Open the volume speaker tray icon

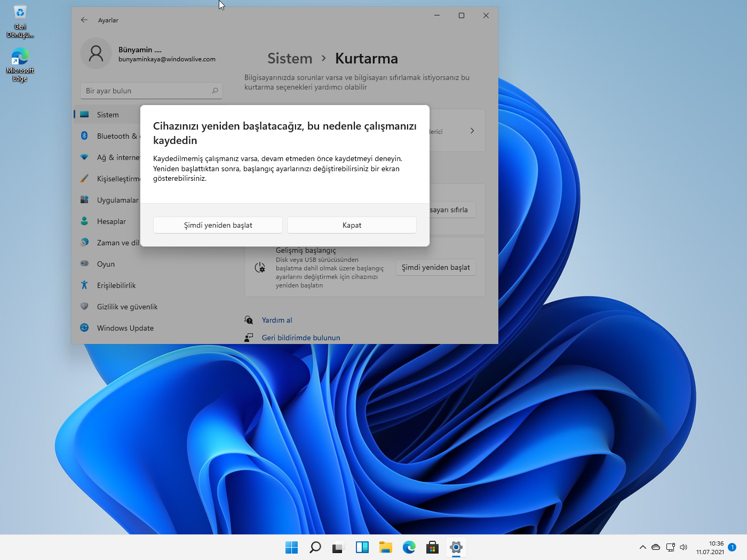(684, 547)
